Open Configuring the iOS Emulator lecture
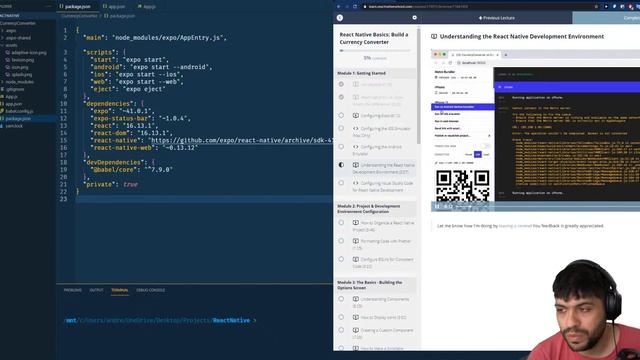 [x=382, y=132]
